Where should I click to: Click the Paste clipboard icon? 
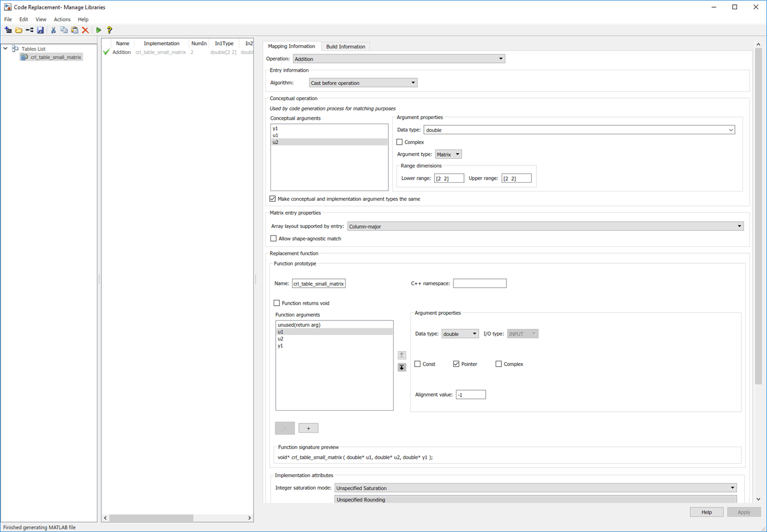coord(75,30)
